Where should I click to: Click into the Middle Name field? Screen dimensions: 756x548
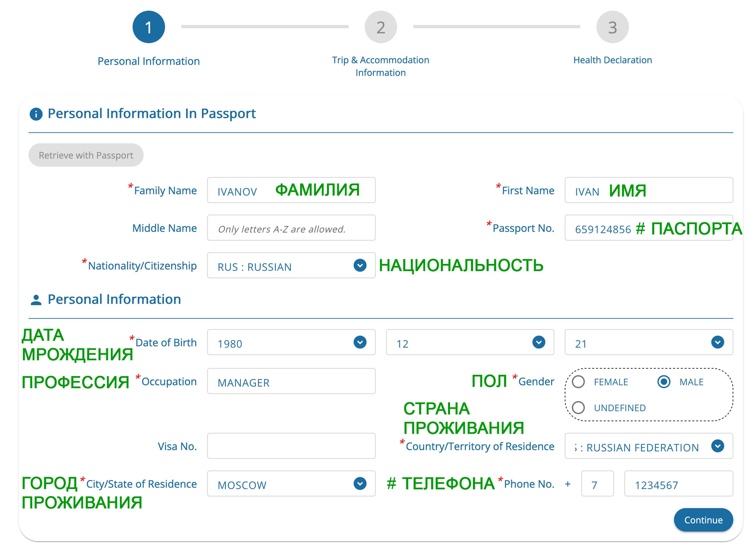coord(291,228)
